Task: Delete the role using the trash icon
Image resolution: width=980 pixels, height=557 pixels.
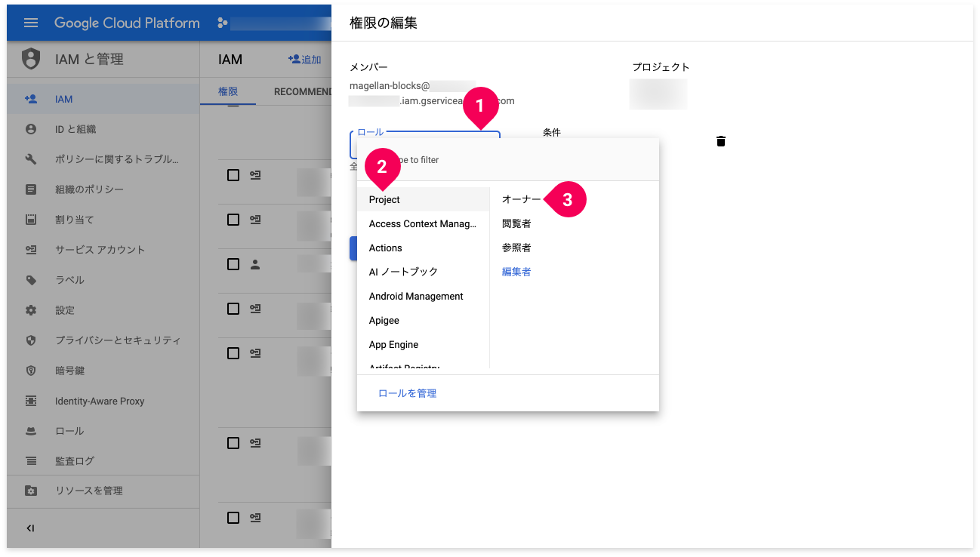Action: point(721,141)
